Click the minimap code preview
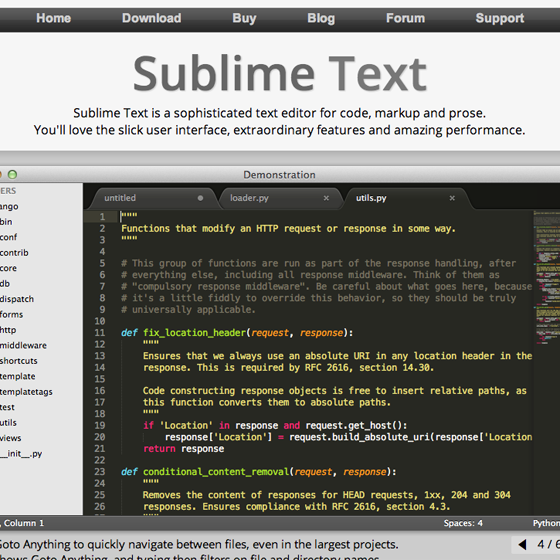560x560 pixels. click(546, 277)
